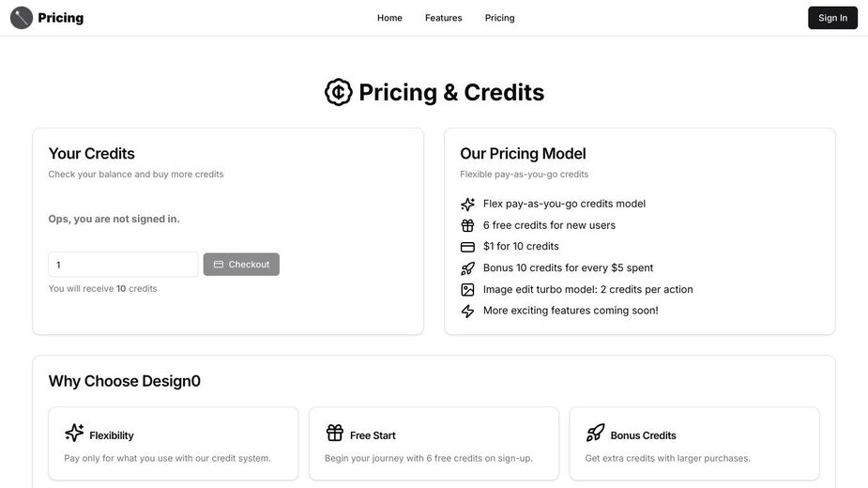Click the credit card icon for $1 pricing
The image size is (868, 488).
(x=467, y=247)
